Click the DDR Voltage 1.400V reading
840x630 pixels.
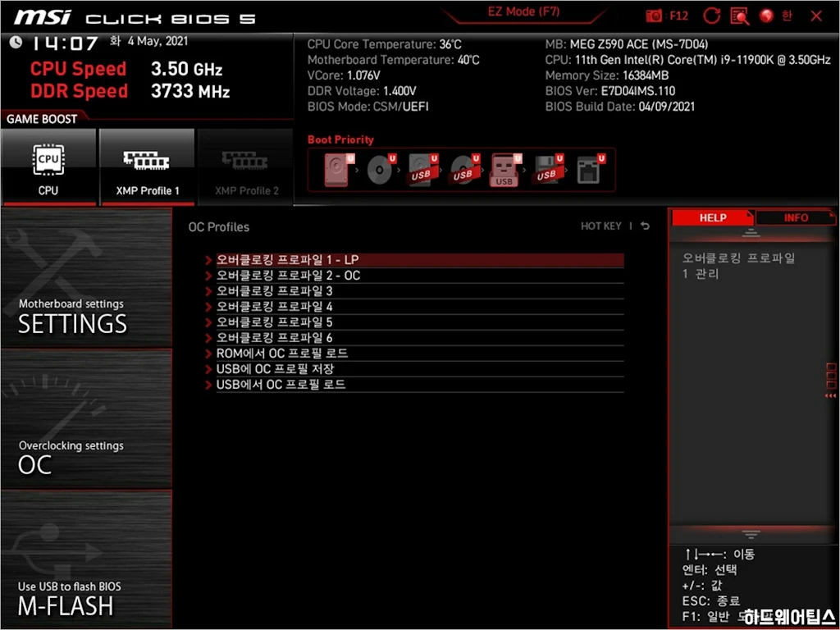[x=362, y=90]
